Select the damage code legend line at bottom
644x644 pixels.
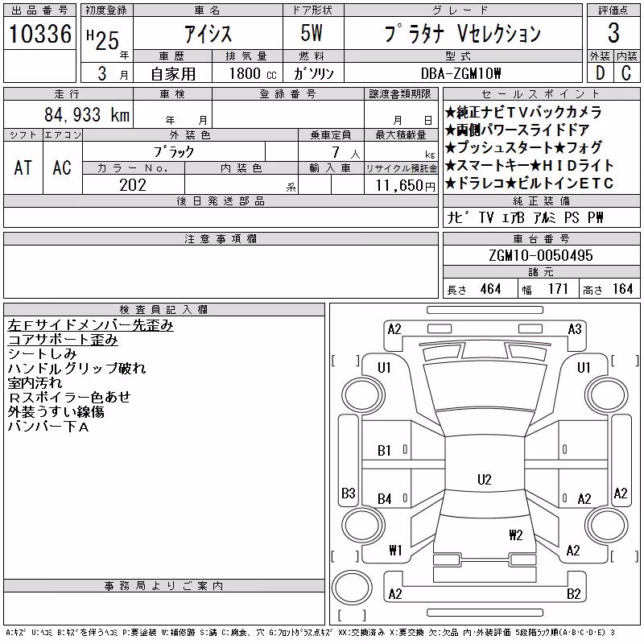pyautogui.click(x=311, y=633)
